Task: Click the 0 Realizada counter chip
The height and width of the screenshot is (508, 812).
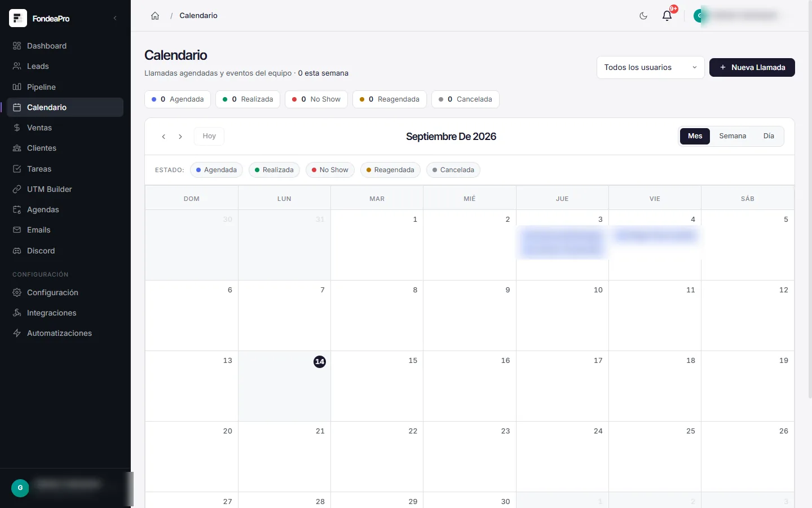Action: [x=248, y=99]
